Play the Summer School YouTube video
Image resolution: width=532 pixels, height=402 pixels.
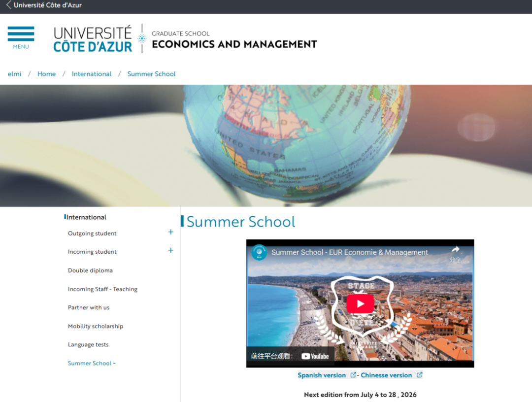[360, 303]
